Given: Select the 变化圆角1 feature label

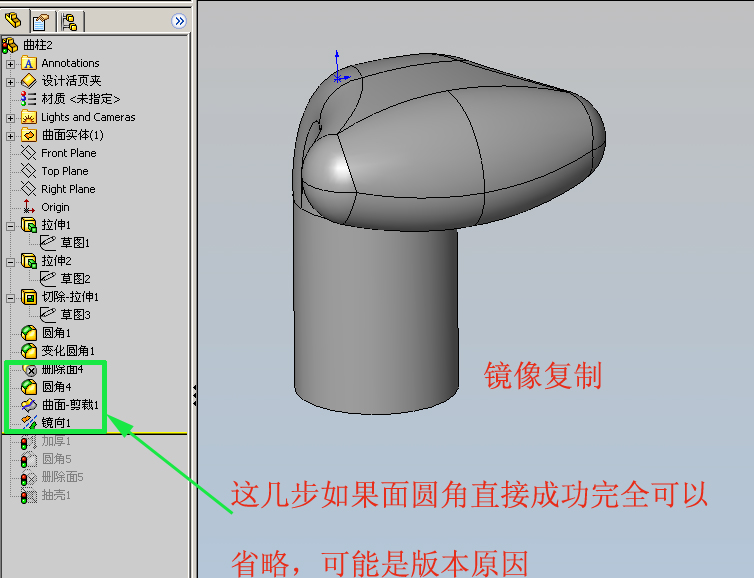Looking at the screenshot, I should click(68, 351).
